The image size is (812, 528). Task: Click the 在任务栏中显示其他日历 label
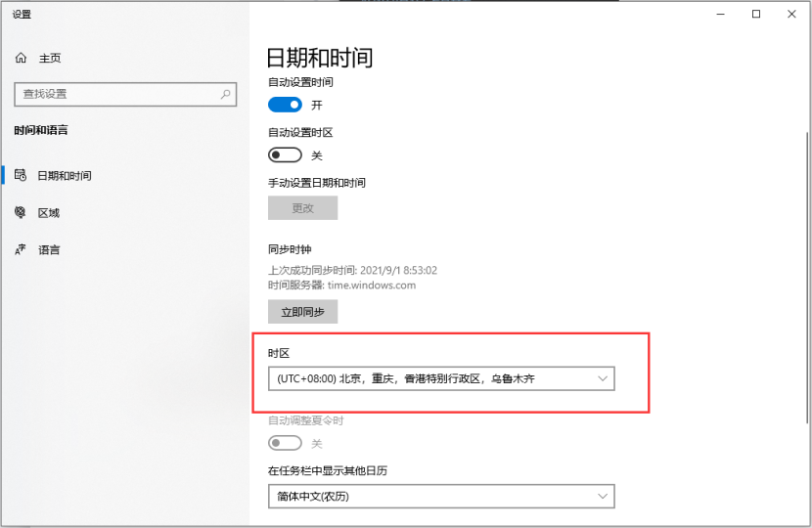328,470
